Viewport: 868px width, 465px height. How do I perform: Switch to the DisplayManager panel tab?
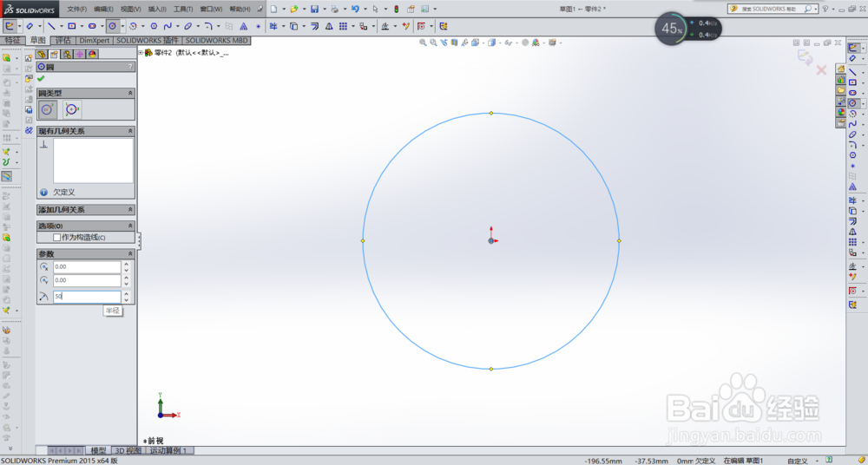[x=93, y=54]
